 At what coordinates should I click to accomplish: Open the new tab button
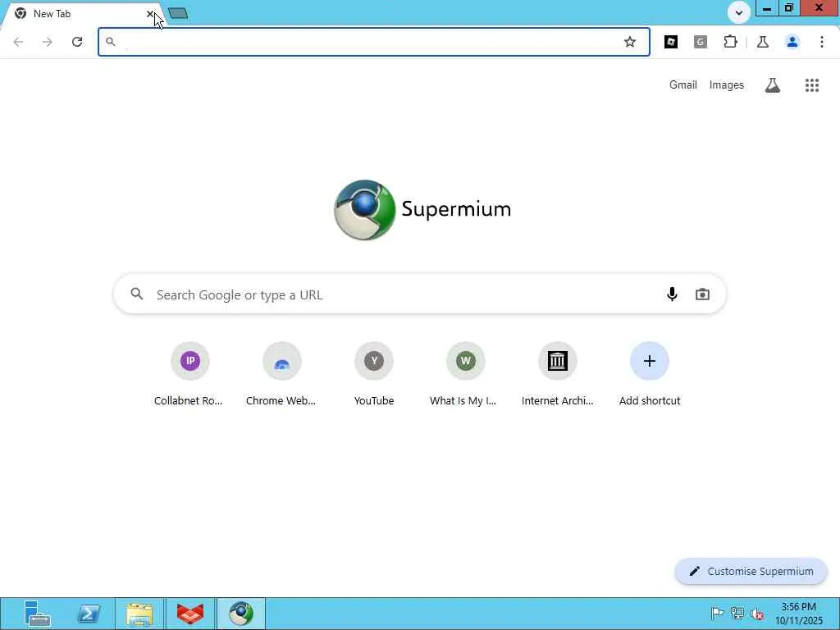coord(178,13)
